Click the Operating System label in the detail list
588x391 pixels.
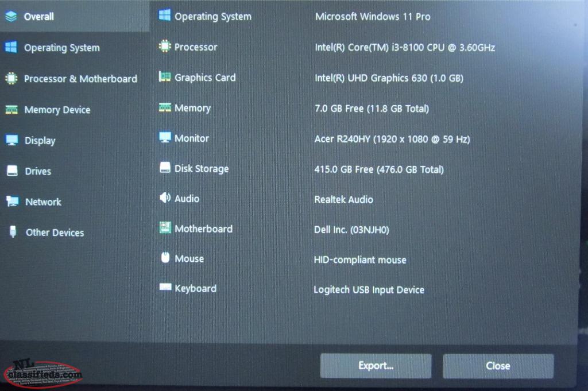pos(213,16)
